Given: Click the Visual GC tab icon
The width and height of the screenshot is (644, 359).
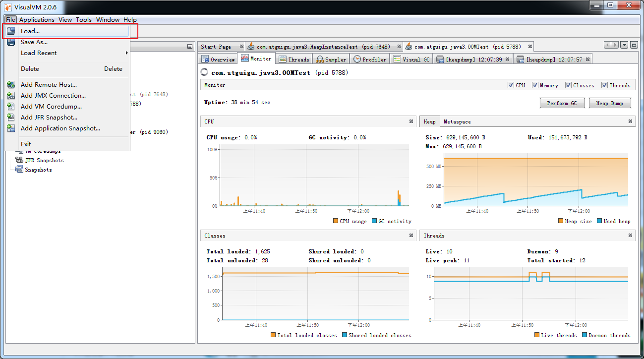Looking at the screenshot, I should click(397, 59).
